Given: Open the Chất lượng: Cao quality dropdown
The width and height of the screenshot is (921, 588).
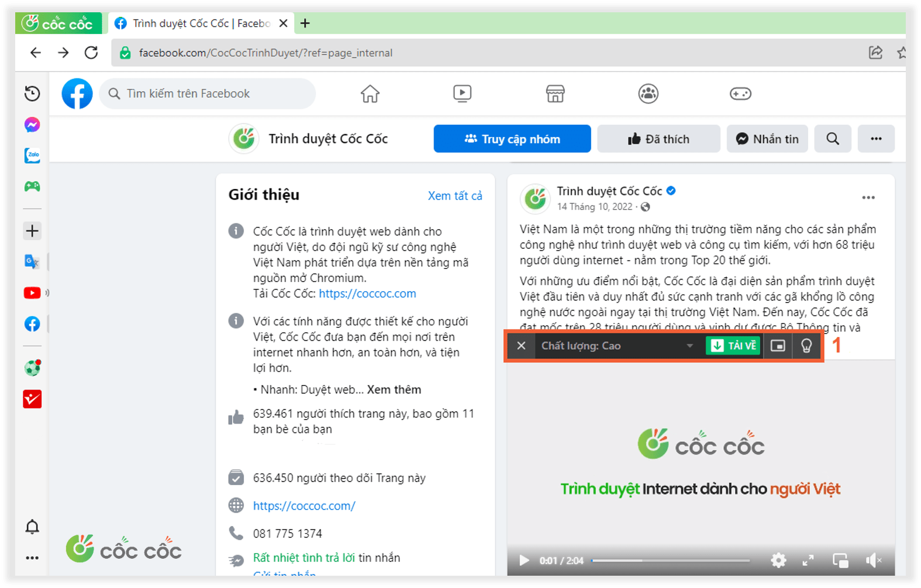Looking at the screenshot, I should coord(618,346).
